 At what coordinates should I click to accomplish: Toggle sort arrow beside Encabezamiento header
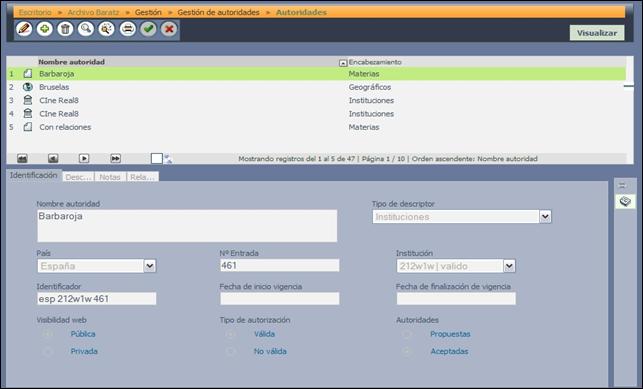point(343,63)
